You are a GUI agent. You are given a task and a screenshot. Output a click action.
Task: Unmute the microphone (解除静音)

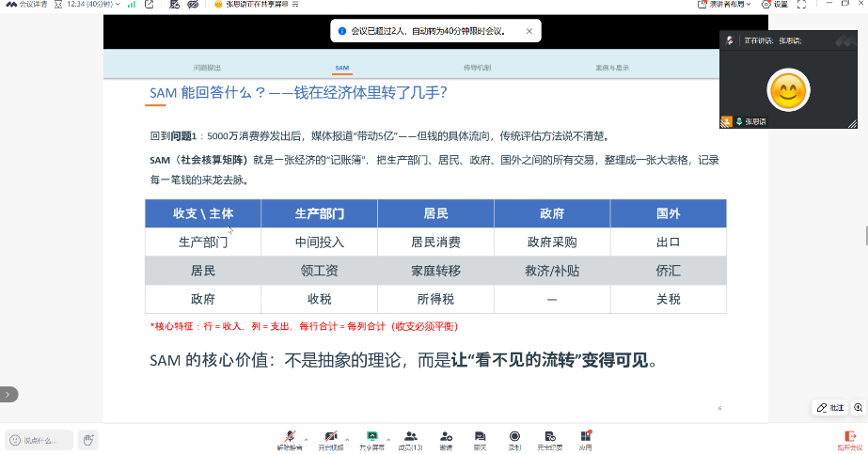[x=290, y=441]
